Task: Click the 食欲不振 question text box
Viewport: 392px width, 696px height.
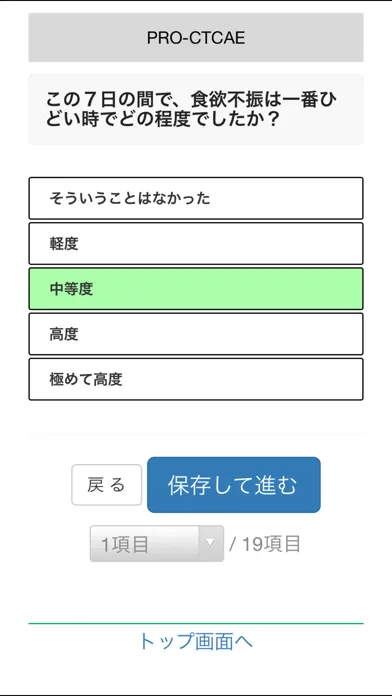Action: pos(196,110)
